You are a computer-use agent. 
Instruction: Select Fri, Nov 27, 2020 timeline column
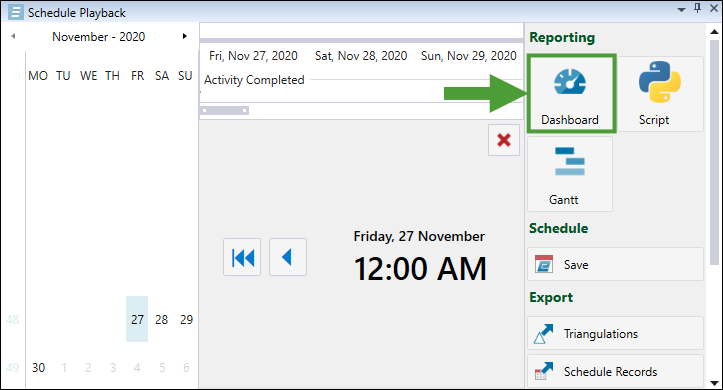click(253, 56)
